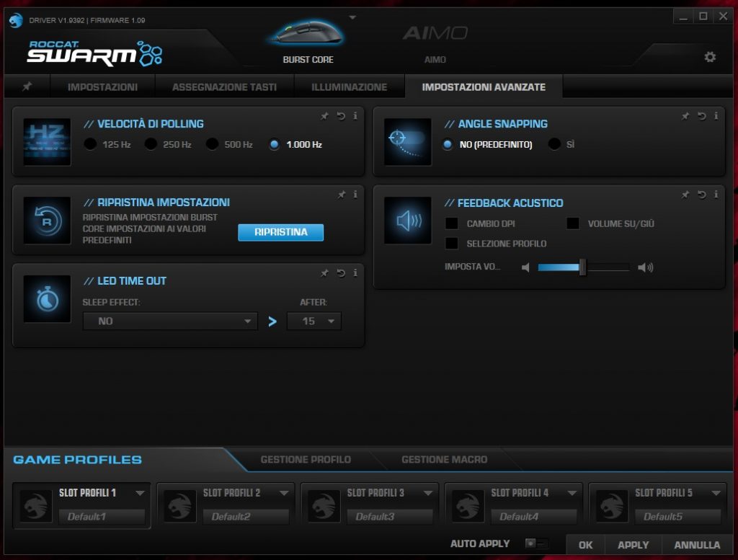Image resolution: width=738 pixels, height=560 pixels.
Task: Adjust the feedback volume slider handle
Action: [x=582, y=267]
